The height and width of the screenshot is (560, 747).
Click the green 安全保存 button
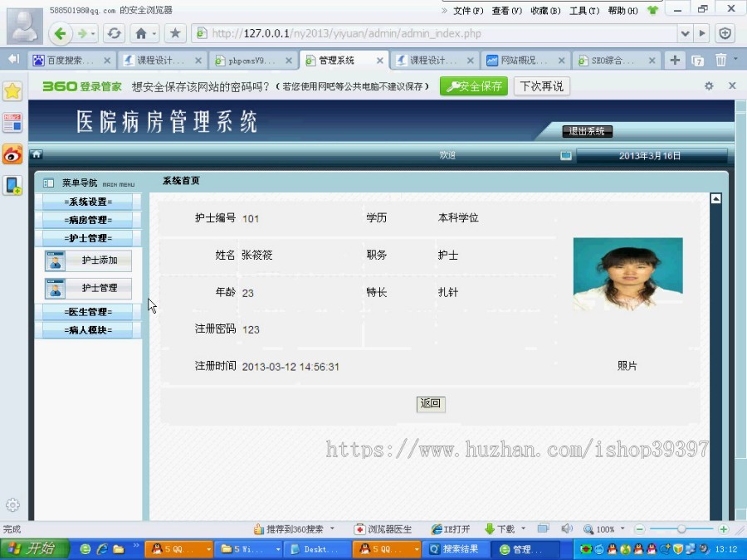coord(474,86)
